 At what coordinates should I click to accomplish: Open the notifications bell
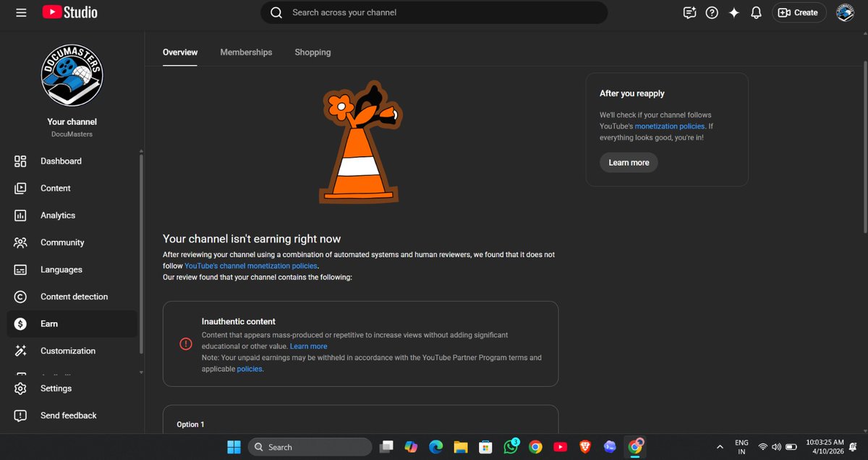coord(756,12)
